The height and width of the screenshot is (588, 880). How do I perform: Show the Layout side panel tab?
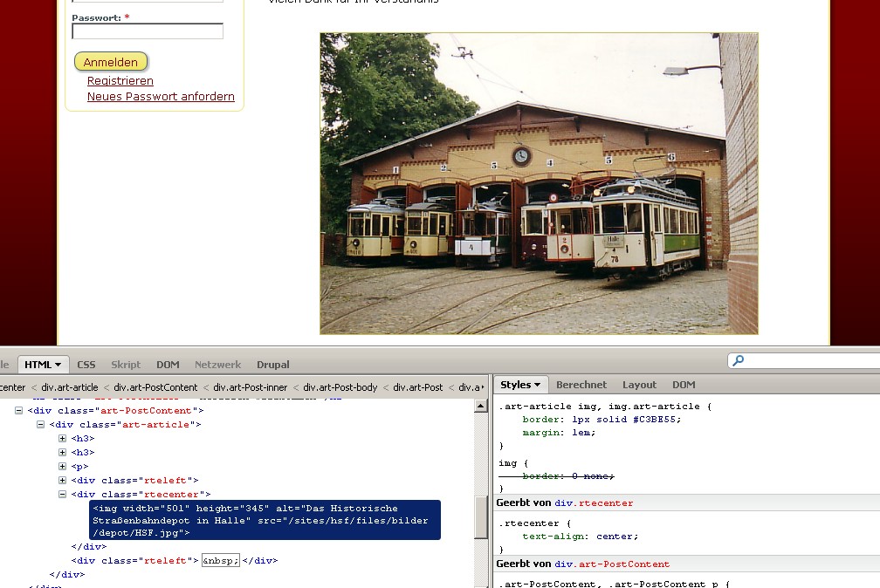pos(639,385)
